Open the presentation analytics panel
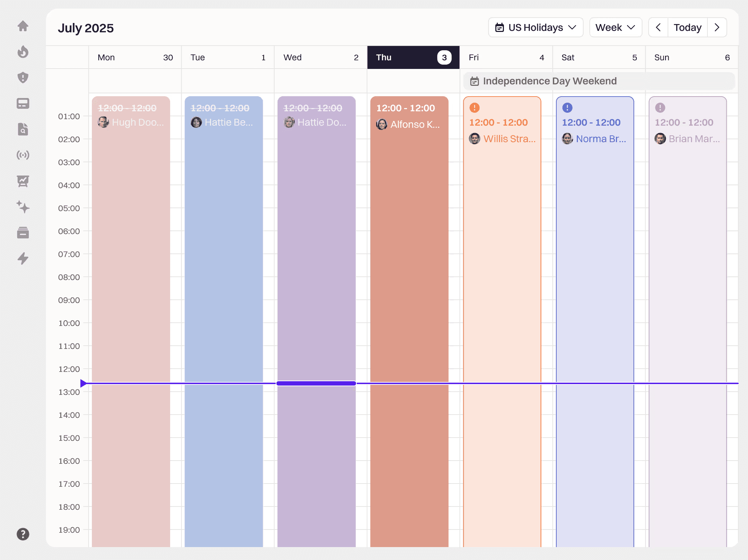The width and height of the screenshot is (748, 560). [23, 181]
